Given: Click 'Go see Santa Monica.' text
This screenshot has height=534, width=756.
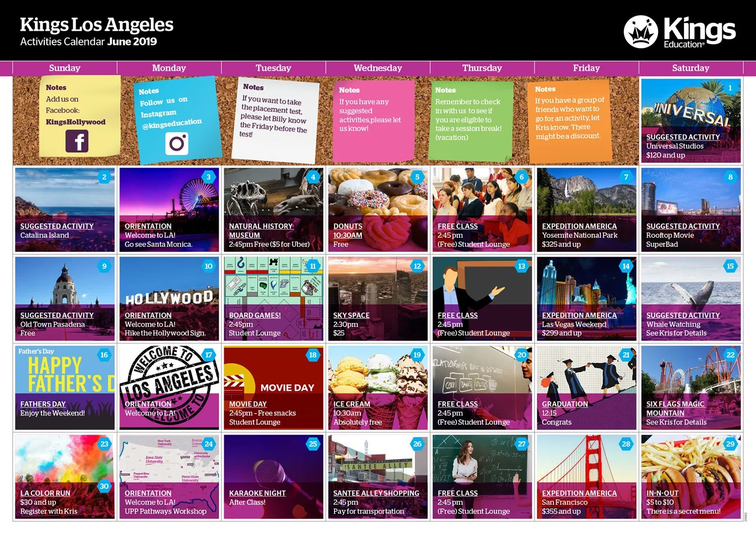Looking at the screenshot, I should [158, 244].
